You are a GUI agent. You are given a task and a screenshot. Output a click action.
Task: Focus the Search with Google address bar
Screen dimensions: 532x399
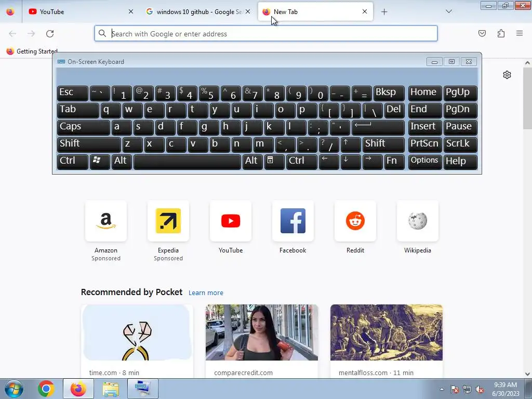tap(266, 34)
